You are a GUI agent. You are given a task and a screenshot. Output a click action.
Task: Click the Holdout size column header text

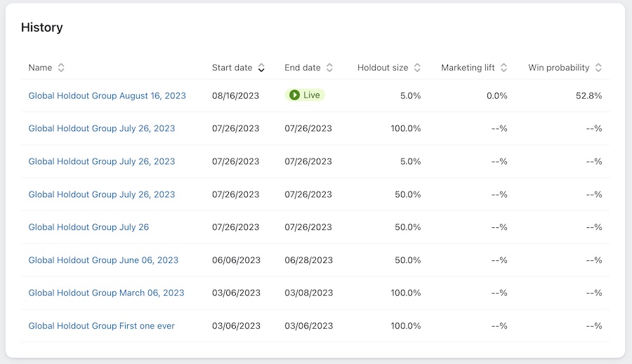382,68
